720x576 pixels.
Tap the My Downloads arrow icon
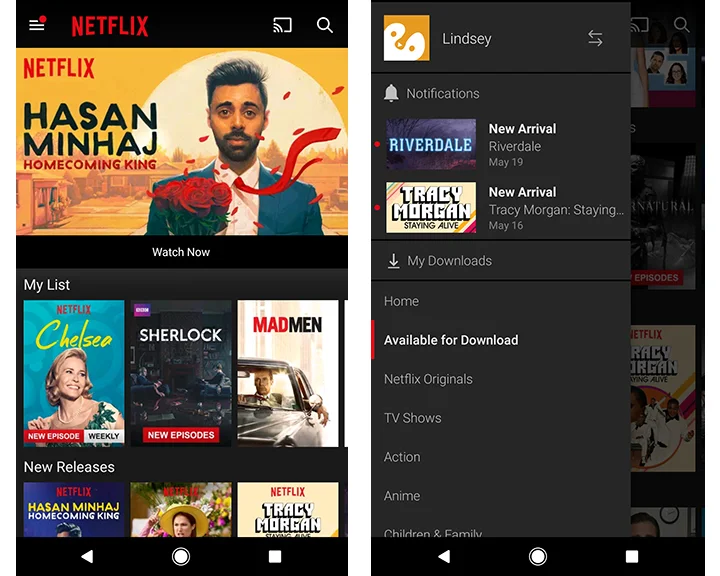point(394,261)
